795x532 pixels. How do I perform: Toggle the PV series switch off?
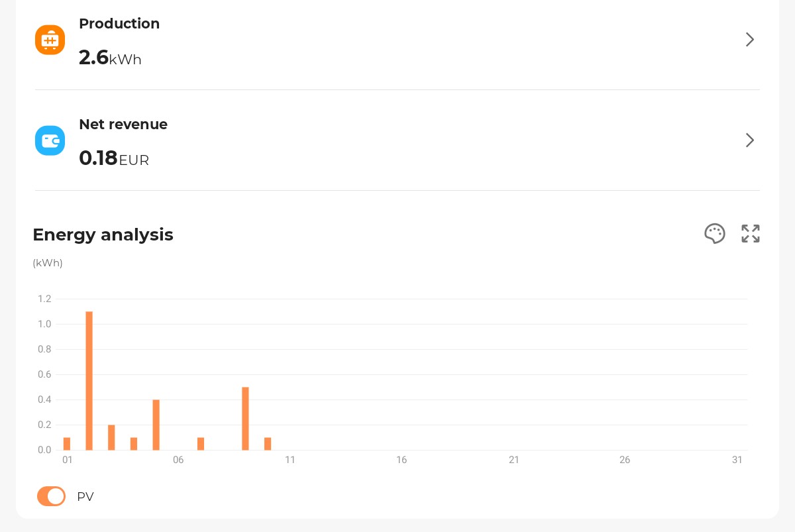[51, 496]
